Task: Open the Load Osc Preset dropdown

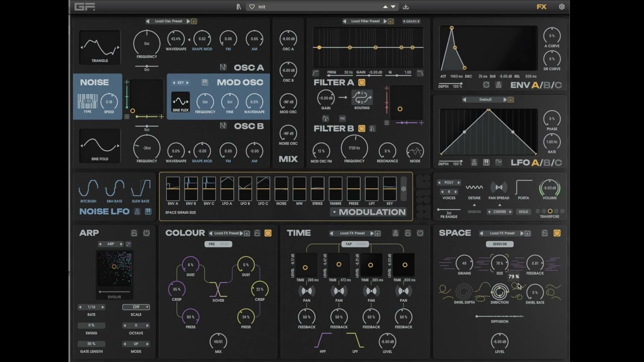Action: pos(168,21)
